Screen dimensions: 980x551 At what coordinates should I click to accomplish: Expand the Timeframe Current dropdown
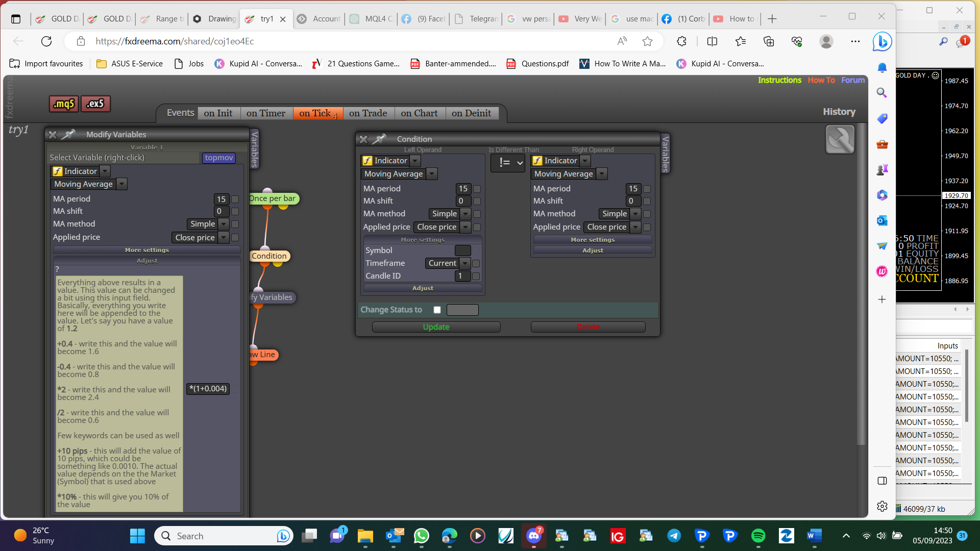(448, 263)
